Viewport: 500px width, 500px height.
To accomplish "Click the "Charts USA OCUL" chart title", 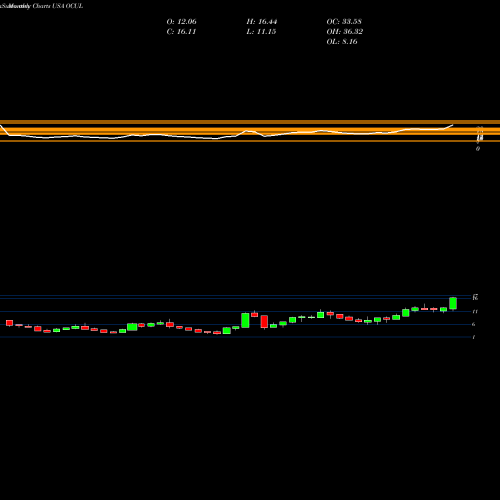I will coord(58,6).
